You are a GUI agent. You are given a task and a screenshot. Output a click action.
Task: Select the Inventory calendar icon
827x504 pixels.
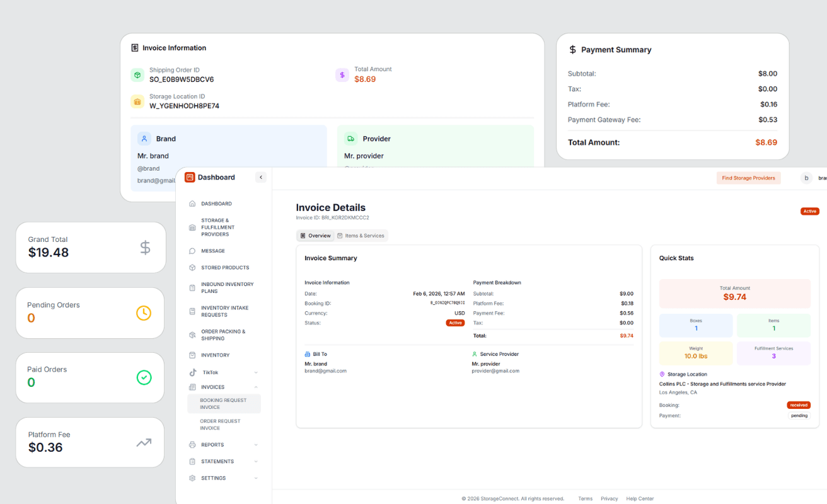pyautogui.click(x=191, y=355)
